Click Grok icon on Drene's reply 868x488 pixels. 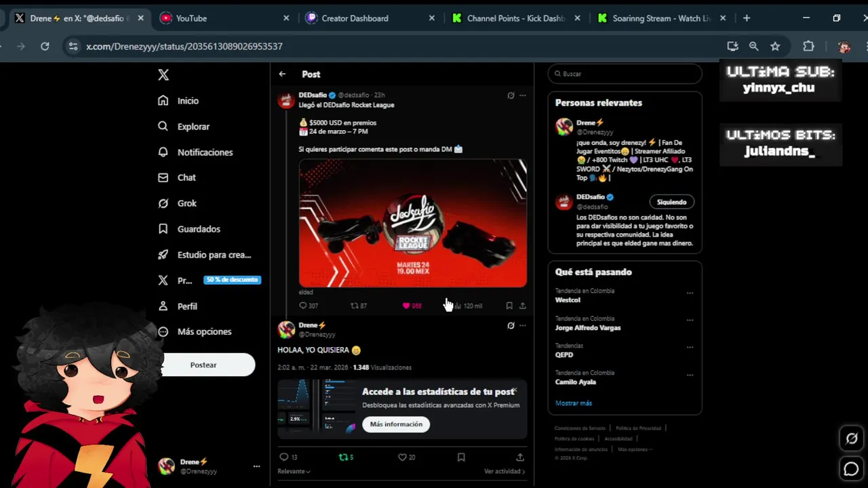pyautogui.click(x=511, y=325)
